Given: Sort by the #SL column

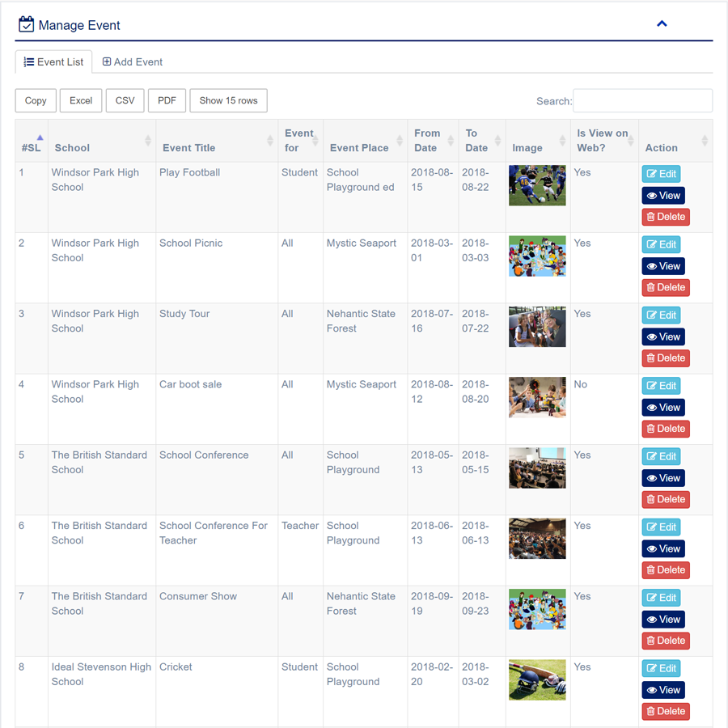Looking at the screenshot, I should coord(32,141).
